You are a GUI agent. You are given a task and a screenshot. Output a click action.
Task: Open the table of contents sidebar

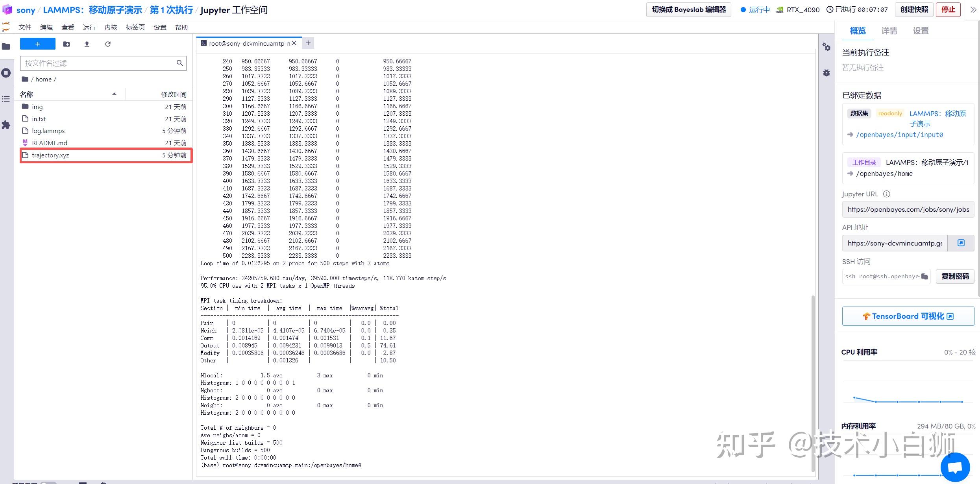[6, 99]
